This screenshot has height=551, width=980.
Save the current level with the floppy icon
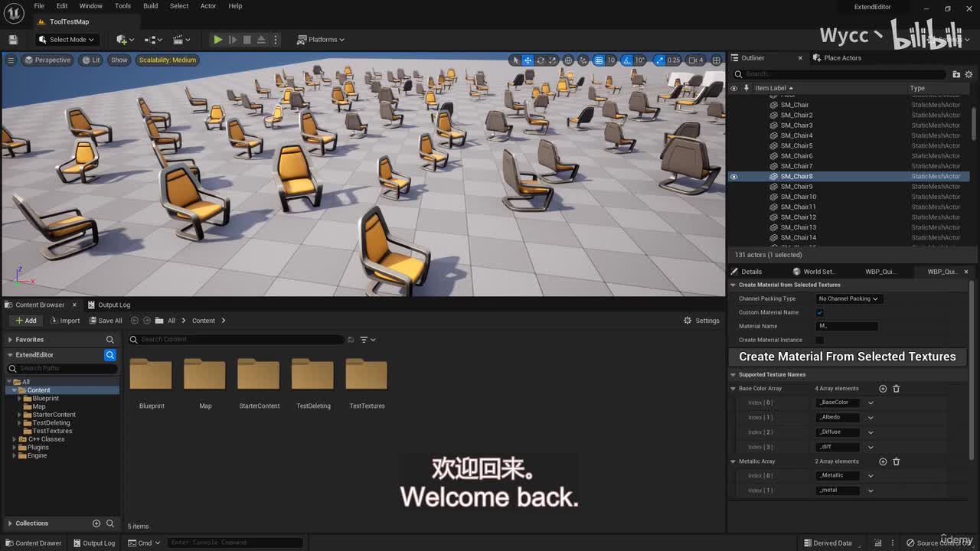pyautogui.click(x=13, y=40)
